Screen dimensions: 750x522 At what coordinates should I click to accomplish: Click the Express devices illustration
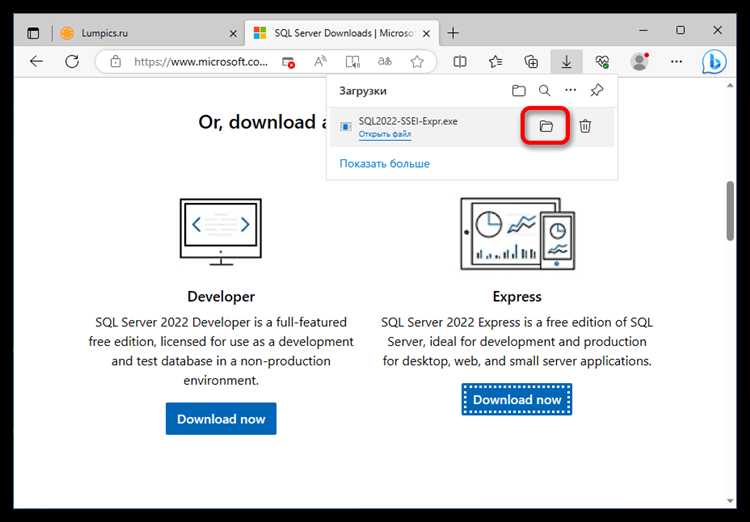(x=518, y=234)
